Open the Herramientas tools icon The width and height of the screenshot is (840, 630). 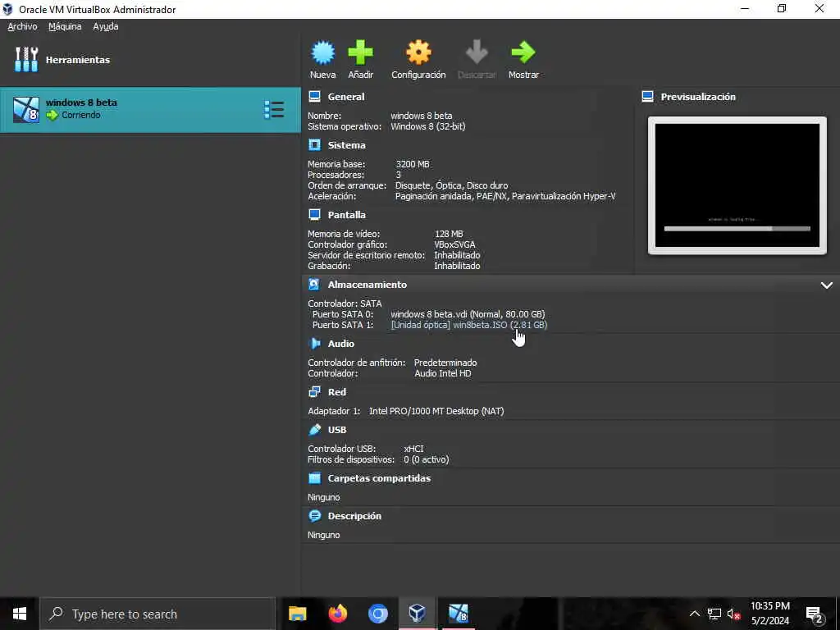point(25,59)
